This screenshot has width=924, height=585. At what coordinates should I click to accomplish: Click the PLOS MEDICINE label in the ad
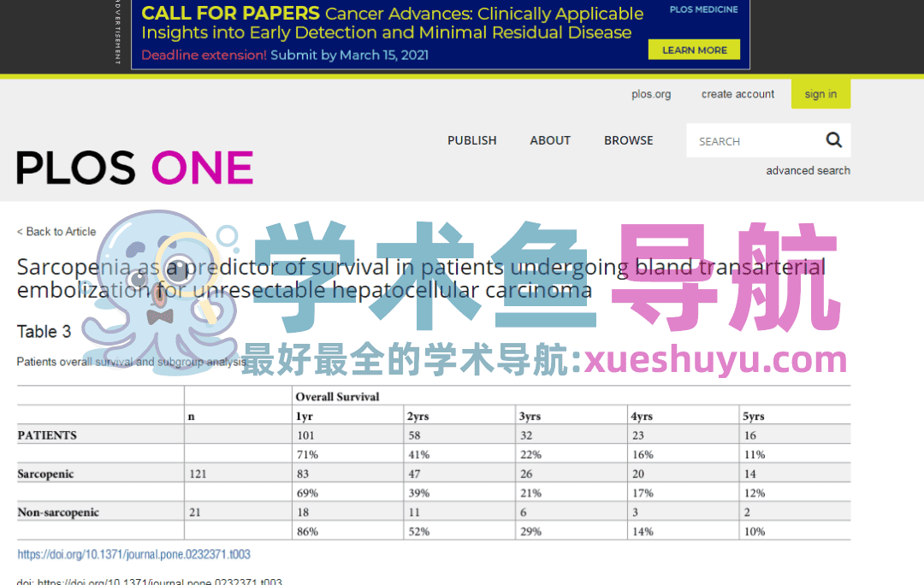pos(703,10)
